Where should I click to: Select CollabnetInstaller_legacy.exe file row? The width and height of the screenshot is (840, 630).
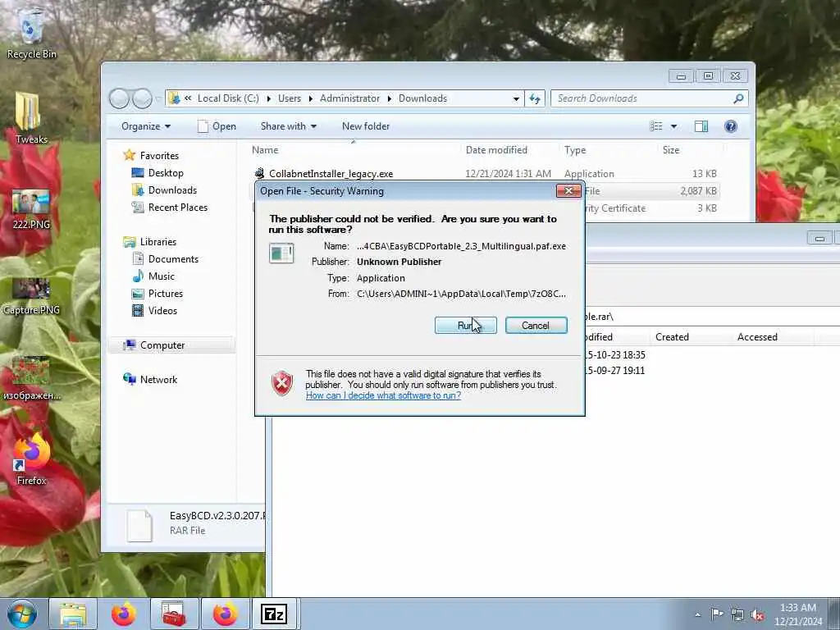486,174
